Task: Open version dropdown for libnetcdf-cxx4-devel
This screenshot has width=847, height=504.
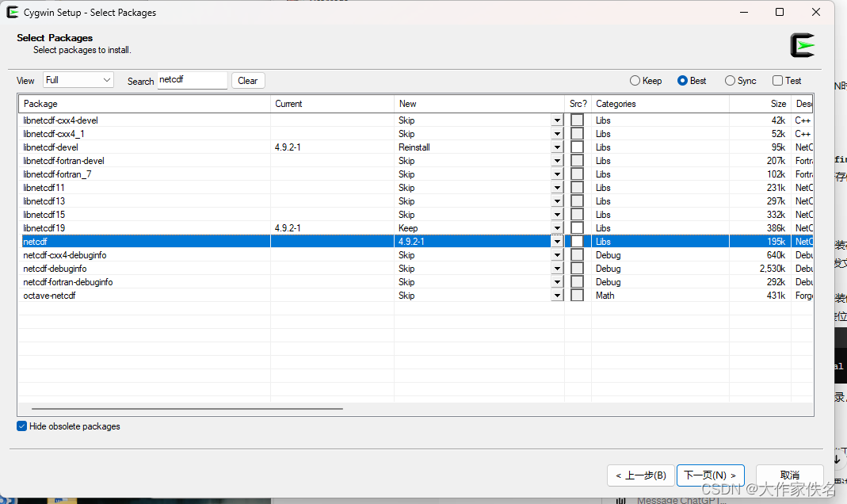Action: (557, 120)
